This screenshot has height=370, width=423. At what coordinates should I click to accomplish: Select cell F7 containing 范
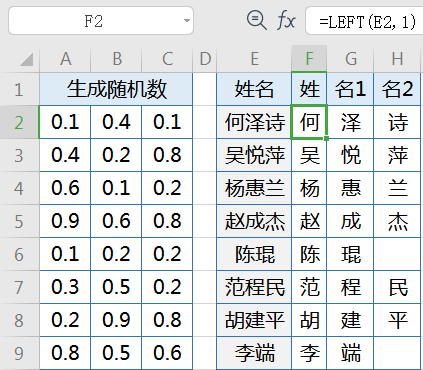309,287
